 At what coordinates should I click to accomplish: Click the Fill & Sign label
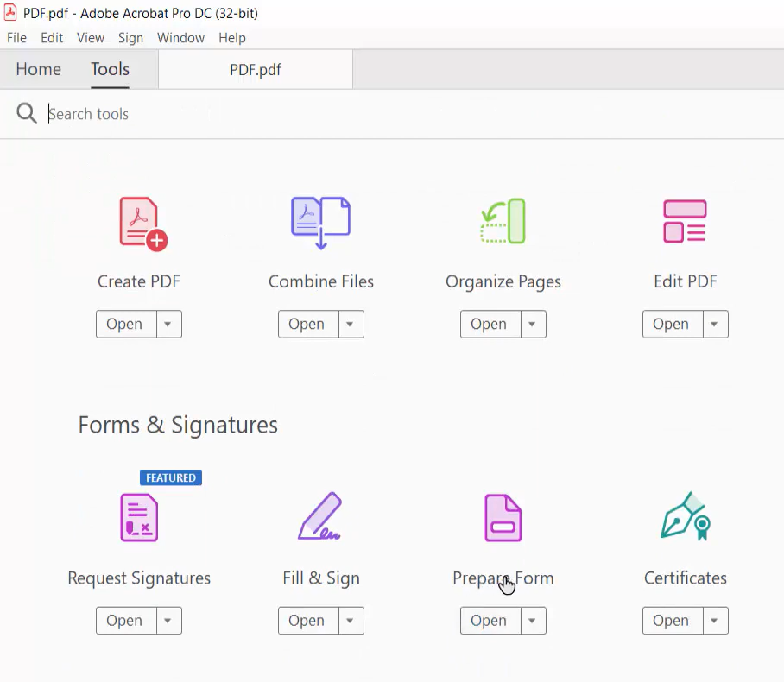tap(321, 578)
